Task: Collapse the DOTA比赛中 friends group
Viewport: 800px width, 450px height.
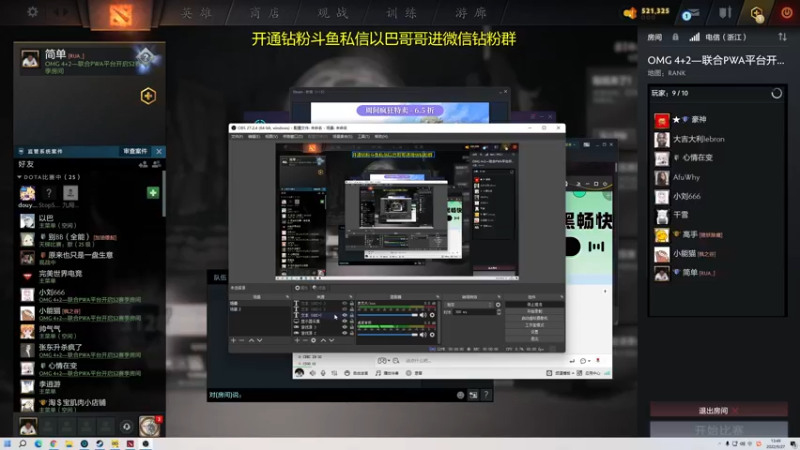Action: (x=19, y=177)
